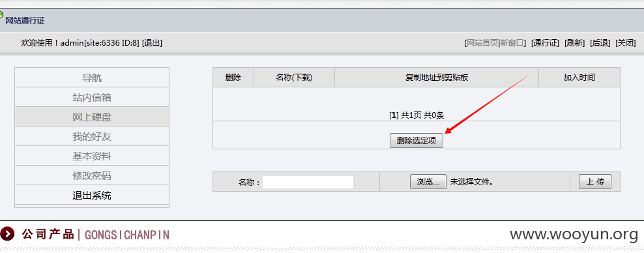The width and height of the screenshot is (644, 253).
Task: Open 修改密码 menu entry
Action: click(x=92, y=176)
